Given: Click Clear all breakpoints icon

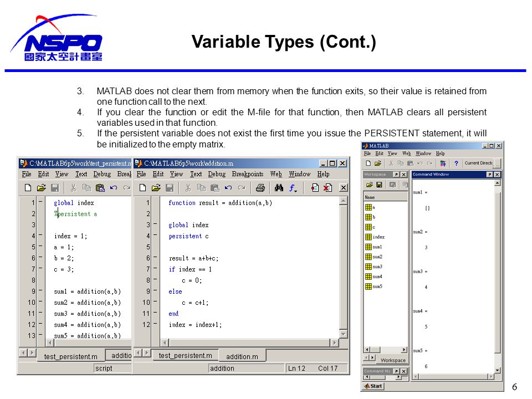Looking at the screenshot, I should pyautogui.click(x=328, y=188).
